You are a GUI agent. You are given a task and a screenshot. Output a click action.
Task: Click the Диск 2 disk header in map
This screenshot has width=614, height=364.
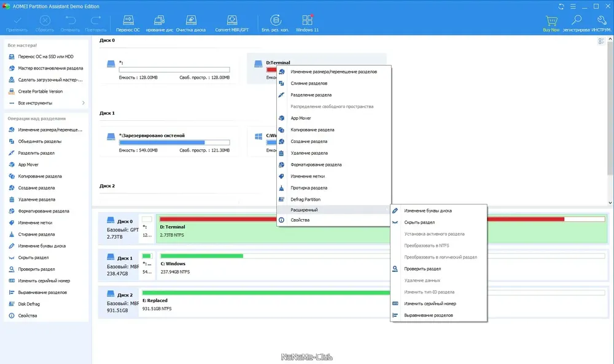point(120,302)
